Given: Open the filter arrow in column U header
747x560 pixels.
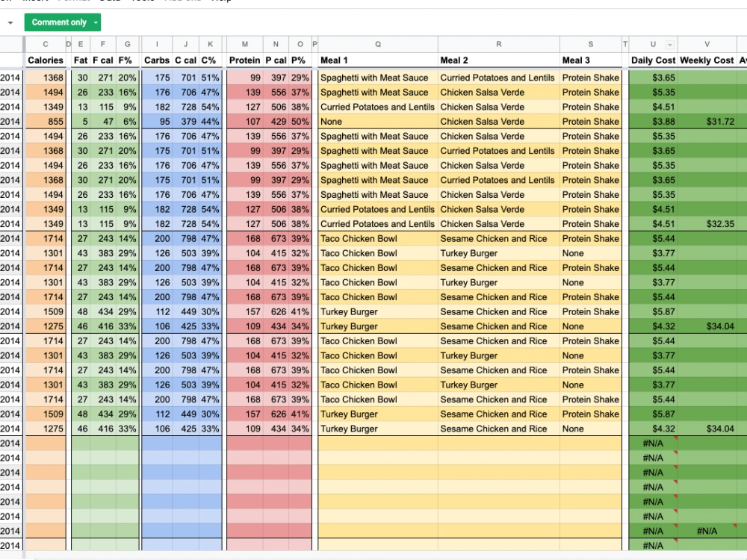Looking at the screenshot, I should coord(669,45).
